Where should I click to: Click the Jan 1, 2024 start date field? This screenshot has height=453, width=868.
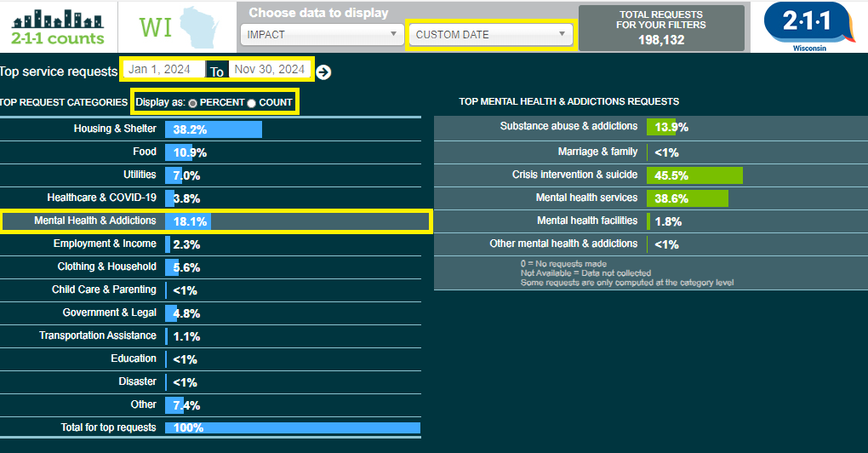(x=164, y=69)
